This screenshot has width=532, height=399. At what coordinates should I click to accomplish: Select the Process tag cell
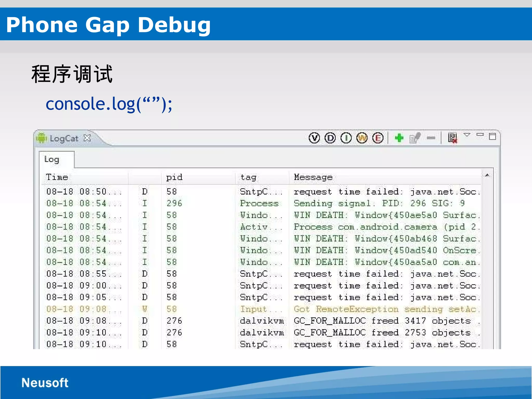point(259,203)
